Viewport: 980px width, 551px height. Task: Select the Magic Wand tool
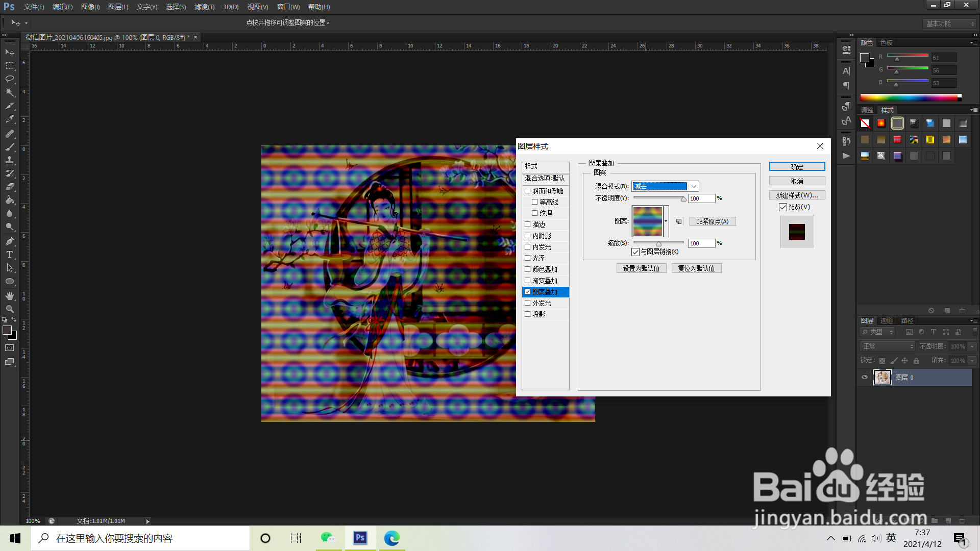coord(10,92)
